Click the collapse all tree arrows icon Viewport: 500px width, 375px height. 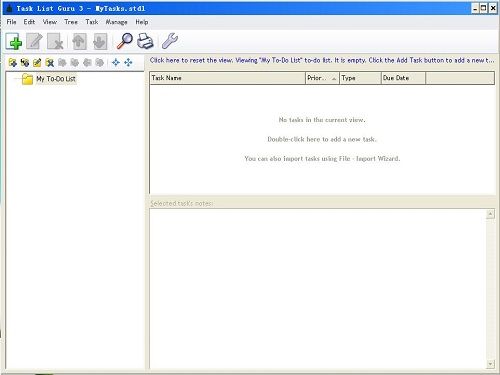[116, 62]
